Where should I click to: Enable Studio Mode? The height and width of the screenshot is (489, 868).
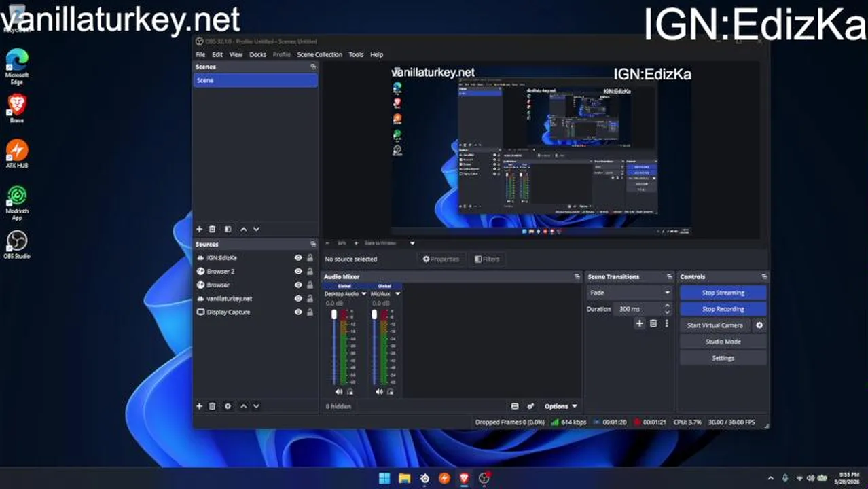(723, 342)
